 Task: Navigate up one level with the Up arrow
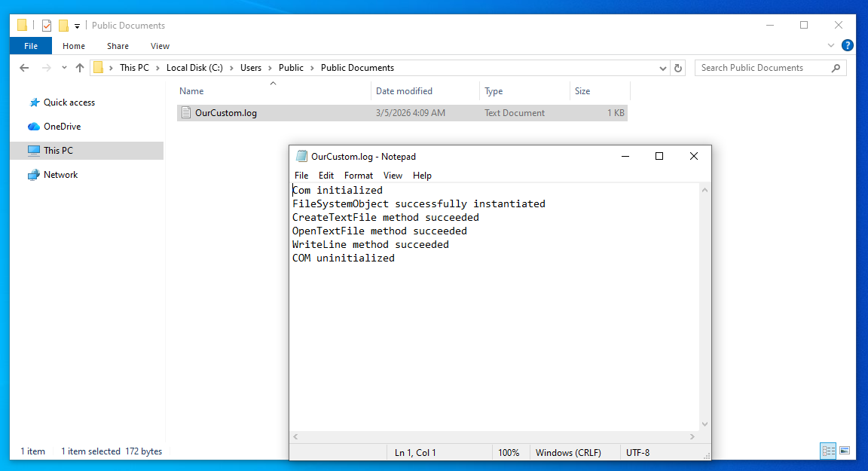coord(80,68)
